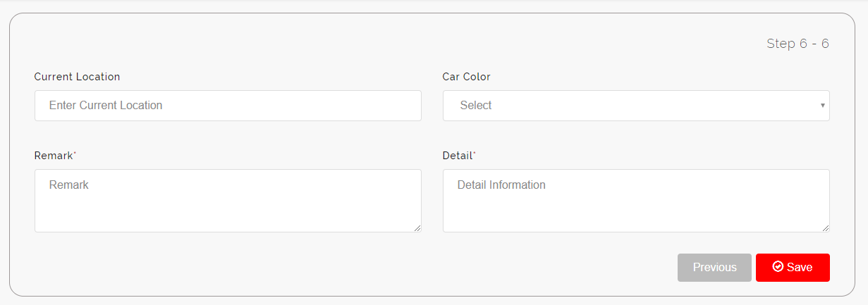
Task: Click the red asterisk beside Detail
Action: click(x=475, y=154)
